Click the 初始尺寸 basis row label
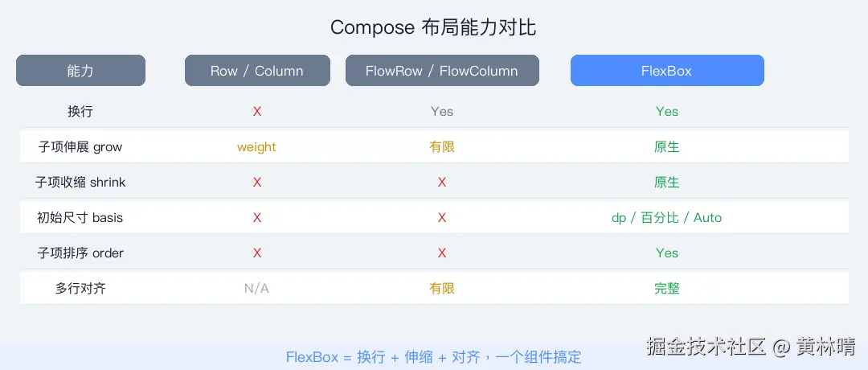868x370 pixels. click(x=80, y=217)
